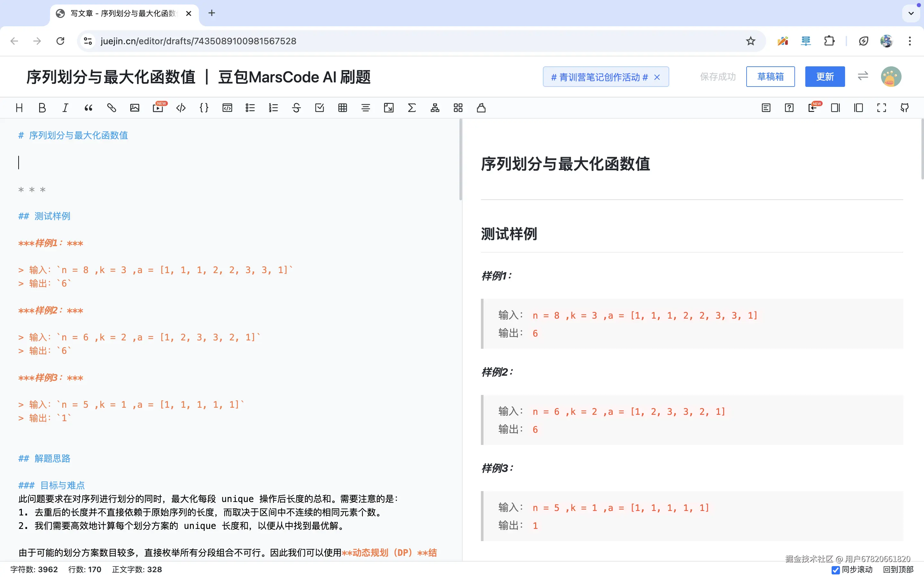Insert a table
This screenshot has width=924, height=577.
coord(342,108)
